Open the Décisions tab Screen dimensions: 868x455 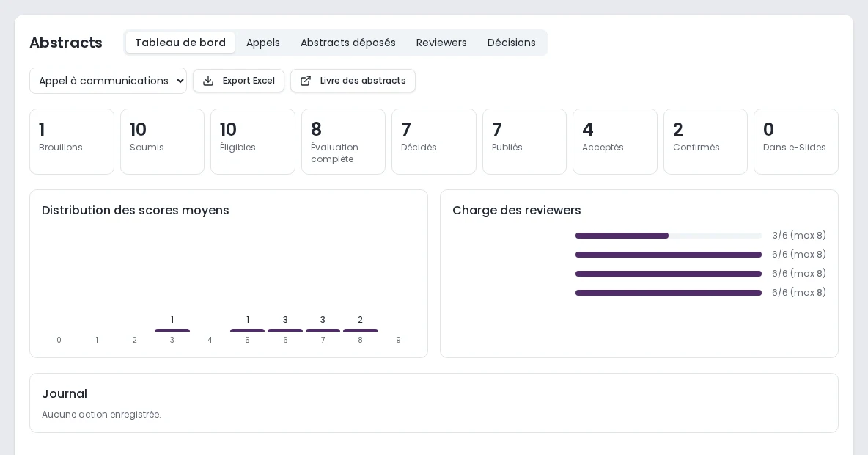click(512, 43)
